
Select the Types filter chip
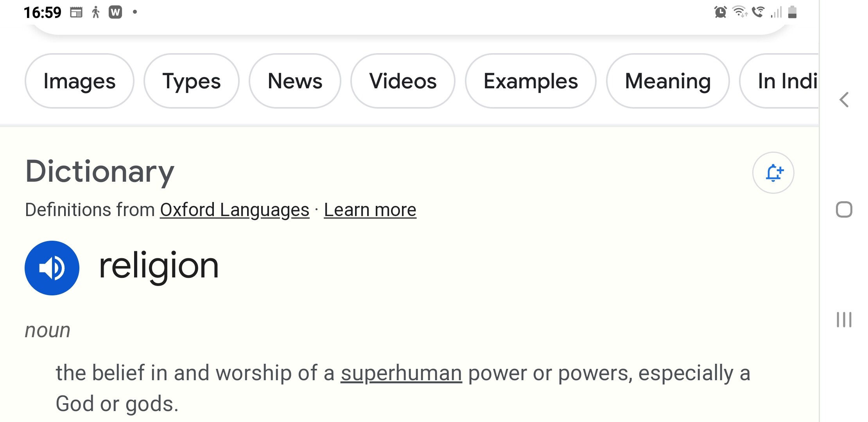click(192, 81)
